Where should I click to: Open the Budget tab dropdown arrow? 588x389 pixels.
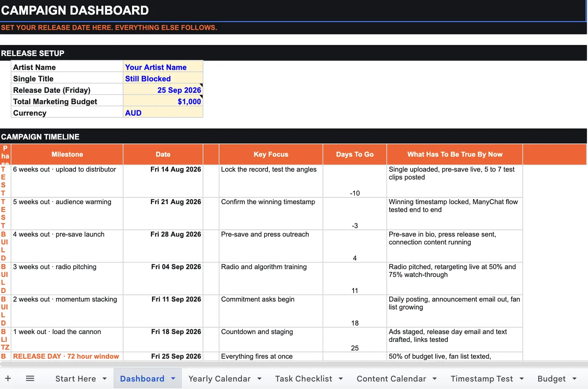point(575,378)
